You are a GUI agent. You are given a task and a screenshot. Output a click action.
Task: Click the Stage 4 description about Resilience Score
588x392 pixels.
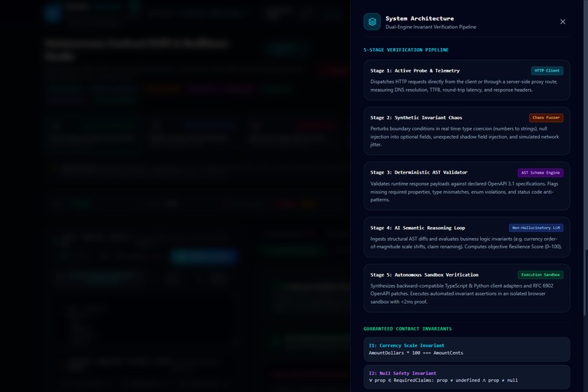466,242
